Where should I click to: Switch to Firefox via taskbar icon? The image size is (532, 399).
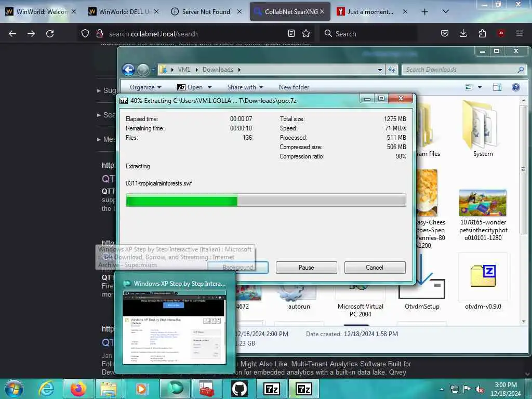pos(78,389)
